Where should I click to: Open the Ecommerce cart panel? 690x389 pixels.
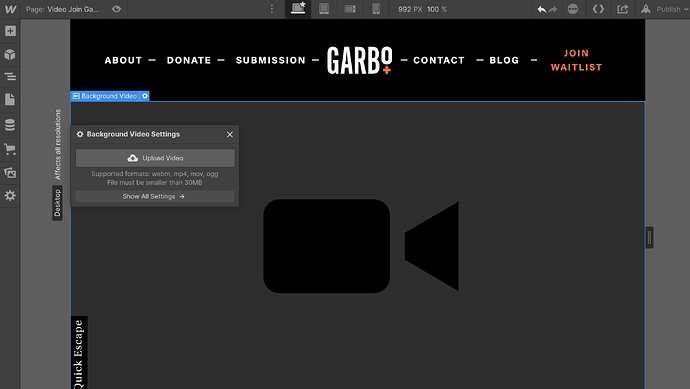click(10, 149)
